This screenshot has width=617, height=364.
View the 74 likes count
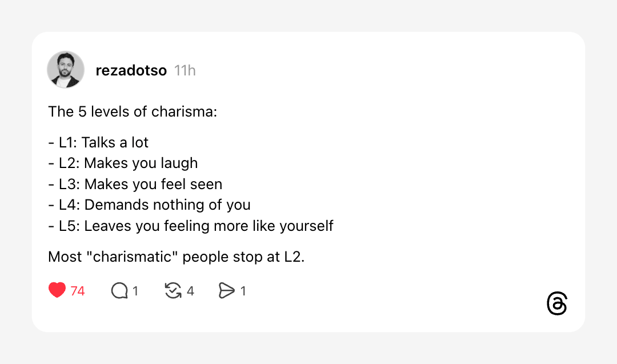tap(78, 291)
